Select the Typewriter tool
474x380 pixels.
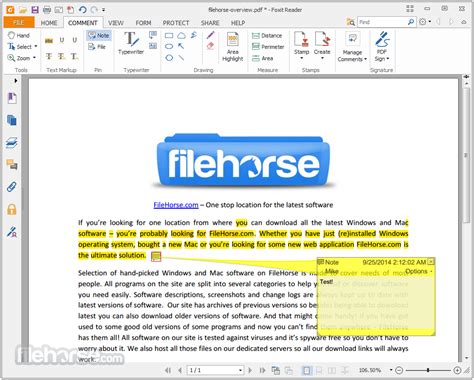131,43
